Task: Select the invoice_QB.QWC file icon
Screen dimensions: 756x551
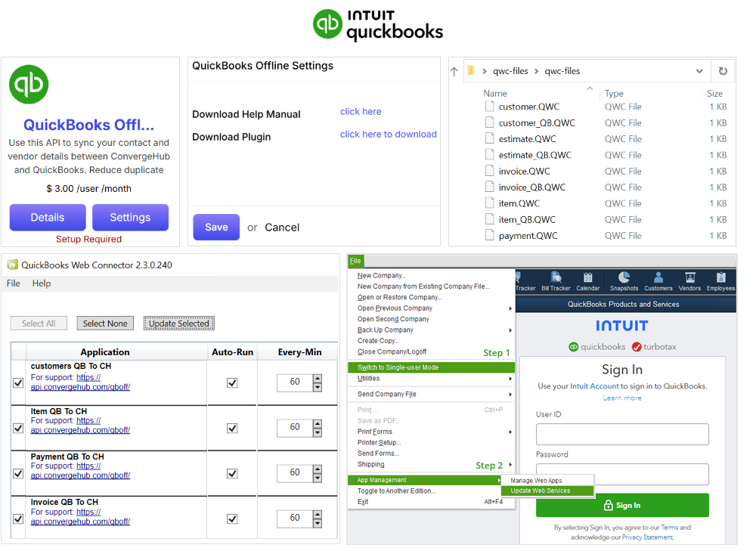Action: coord(489,187)
